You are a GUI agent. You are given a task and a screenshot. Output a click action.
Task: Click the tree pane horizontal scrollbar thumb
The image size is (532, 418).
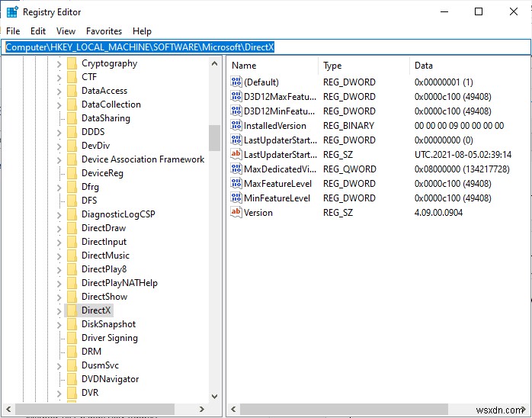95,409
